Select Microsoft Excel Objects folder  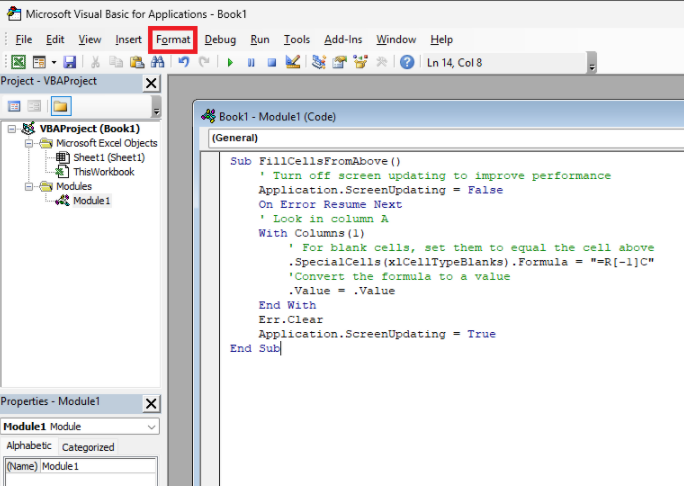pyautogui.click(x=106, y=143)
